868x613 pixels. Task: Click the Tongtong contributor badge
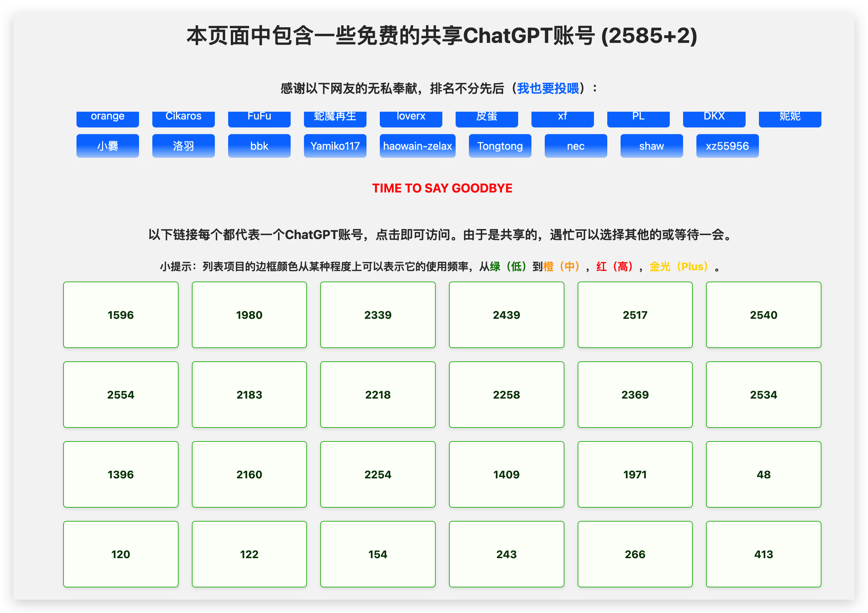[500, 146]
